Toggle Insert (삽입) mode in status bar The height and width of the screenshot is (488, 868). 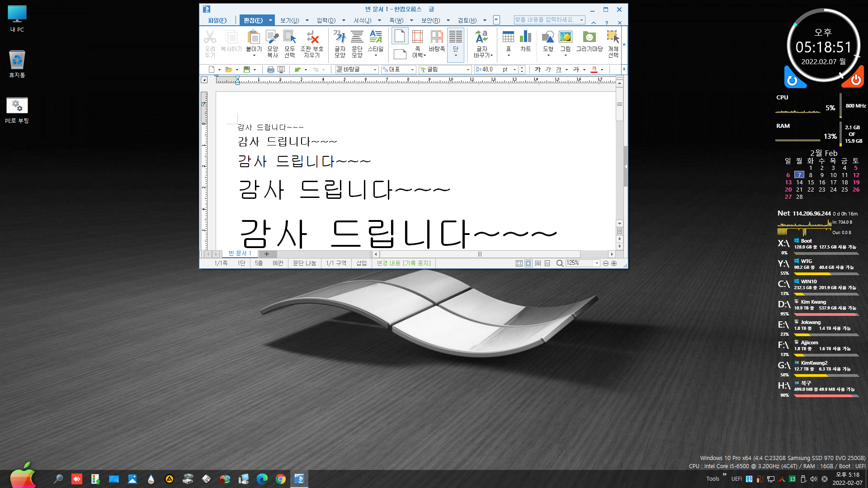pyautogui.click(x=362, y=263)
